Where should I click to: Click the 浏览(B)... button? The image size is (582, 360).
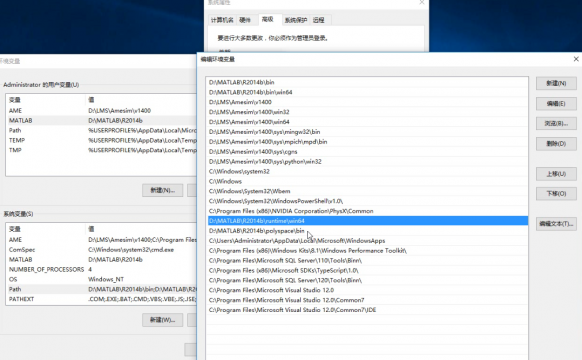tap(556, 124)
